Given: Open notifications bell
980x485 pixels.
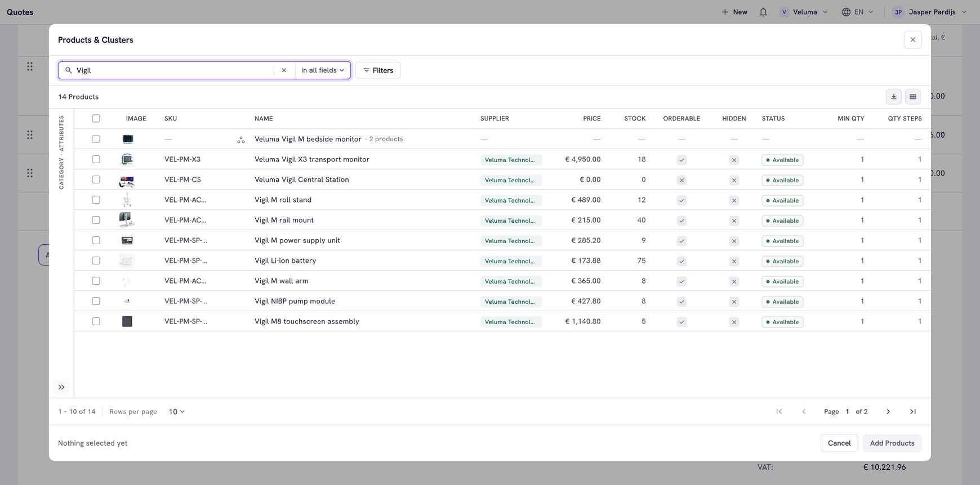Looking at the screenshot, I should [x=763, y=12].
